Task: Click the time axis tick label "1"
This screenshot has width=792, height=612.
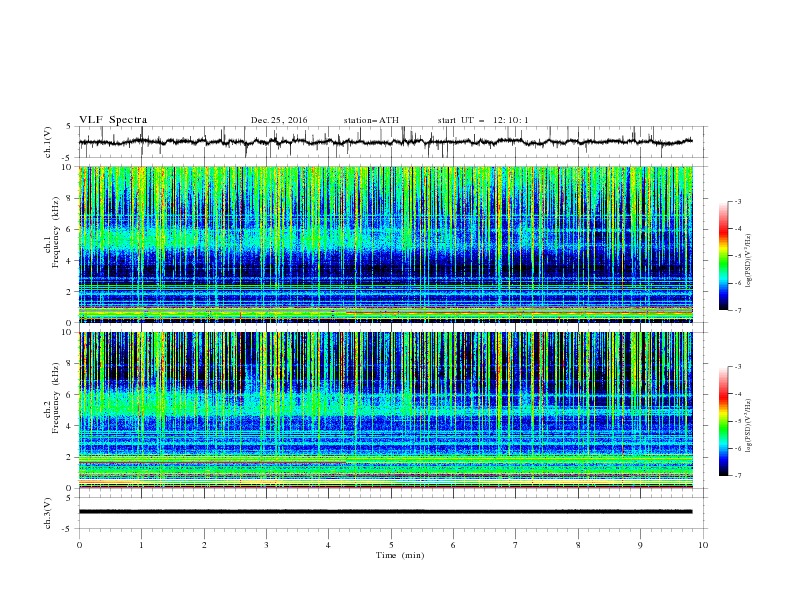Action: [x=141, y=545]
